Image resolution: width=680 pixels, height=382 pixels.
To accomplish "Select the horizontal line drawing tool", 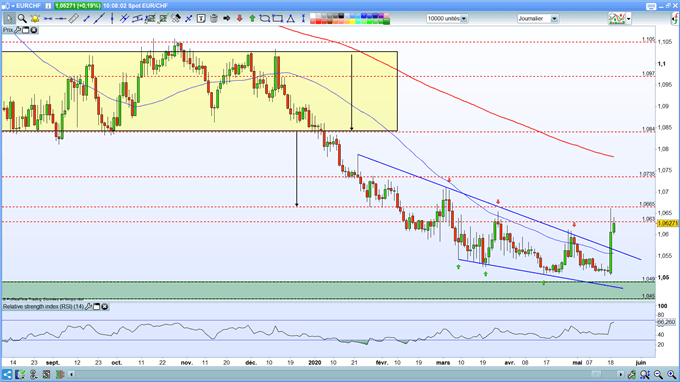I will pyautogui.click(x=61, y=19).
